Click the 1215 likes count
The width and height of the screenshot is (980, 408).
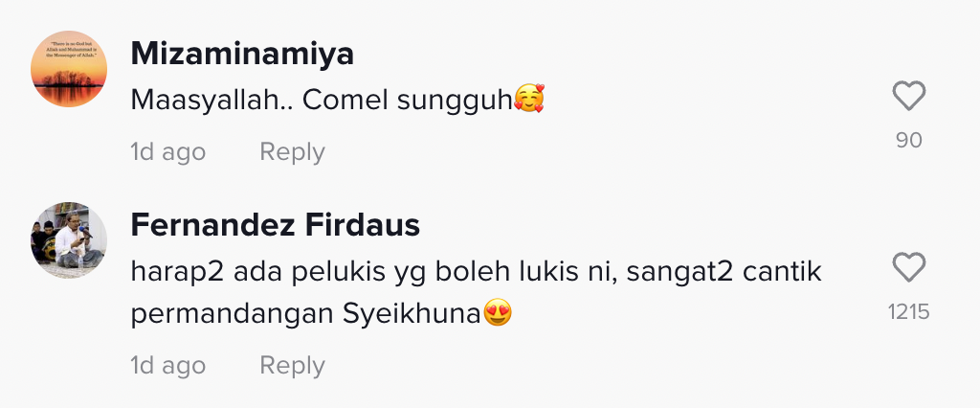(x=908, y=312)
